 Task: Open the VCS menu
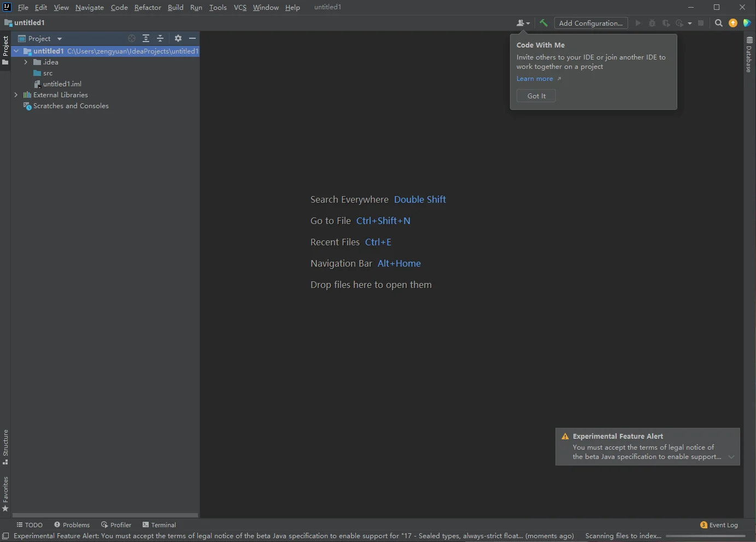(240, 7)
